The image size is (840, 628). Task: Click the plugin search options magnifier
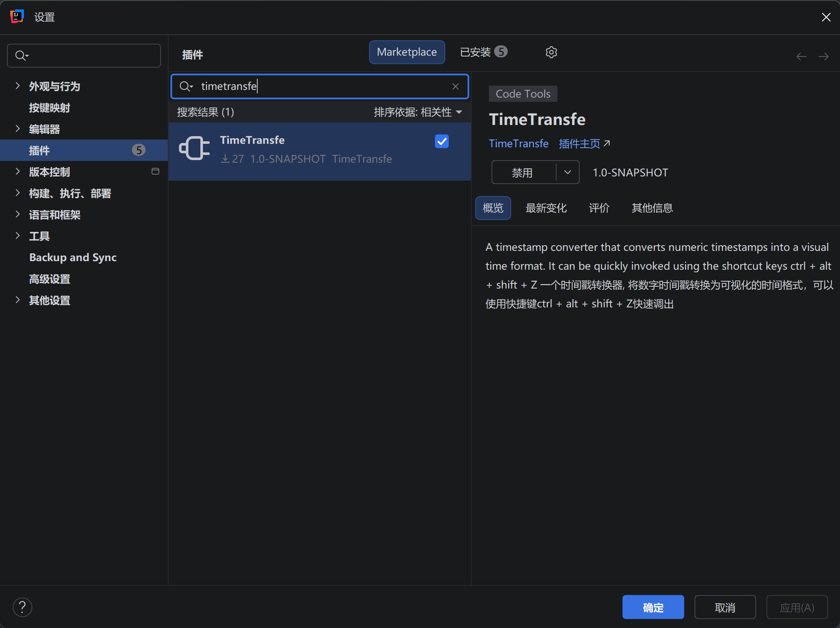(x=186, y=86)
